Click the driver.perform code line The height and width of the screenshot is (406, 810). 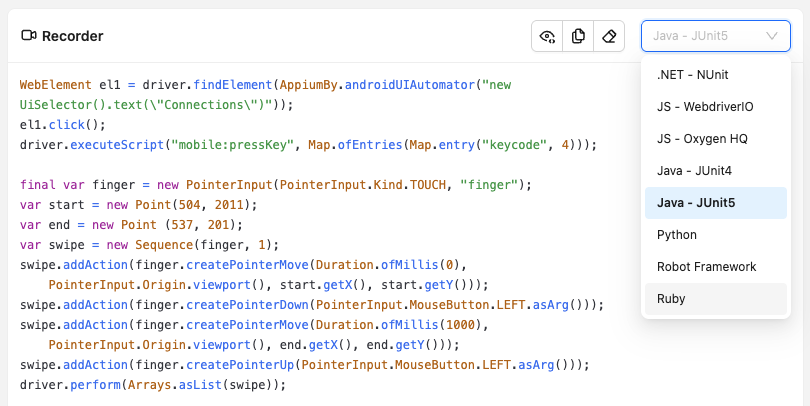152,385
